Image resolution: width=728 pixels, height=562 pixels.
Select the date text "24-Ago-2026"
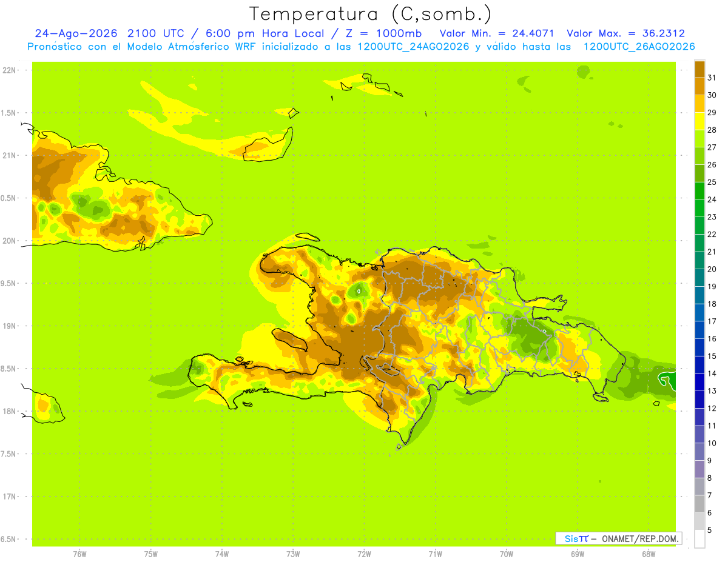pyautogui.click(x=76, y=33)
